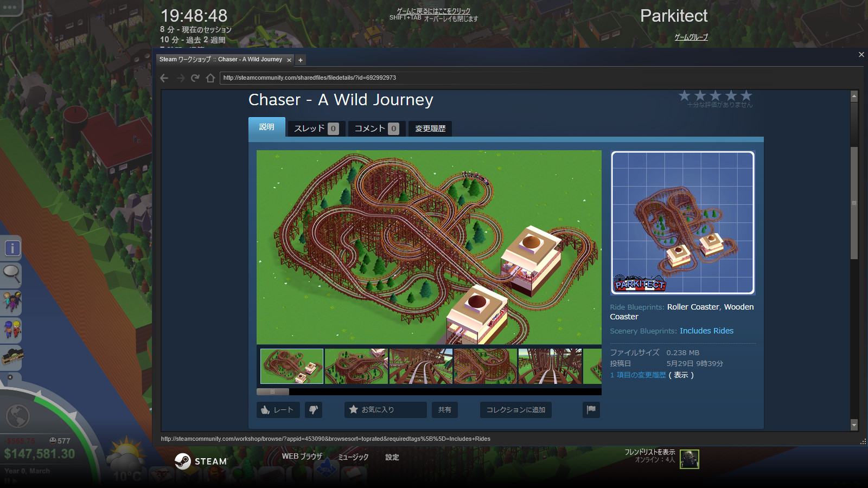
Task: Click the resize grip at overlay window corner
Action: coord(863,442)
